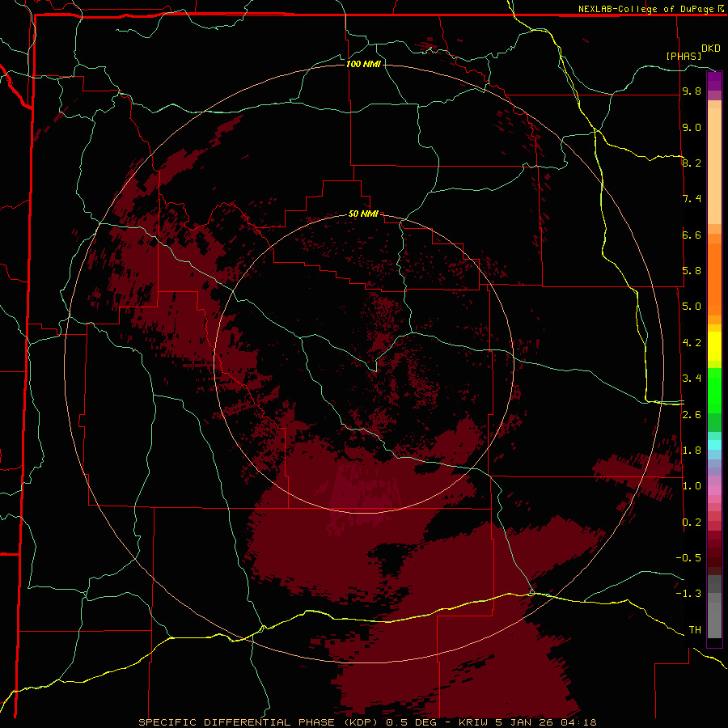The width and height of the screenshot is (728, 728).
Task: Click the 100 NMI range ring label
Action: pyautogui.click(x=363, y=64)
